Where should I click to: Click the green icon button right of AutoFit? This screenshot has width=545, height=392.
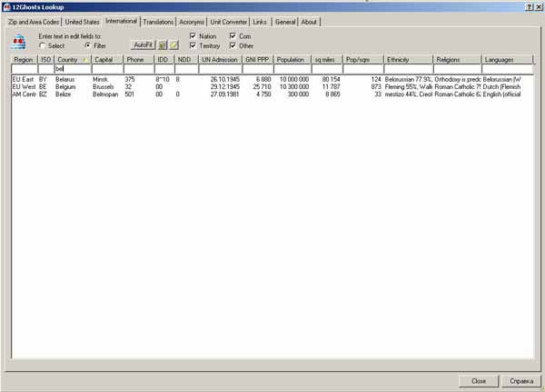[163, 45]
